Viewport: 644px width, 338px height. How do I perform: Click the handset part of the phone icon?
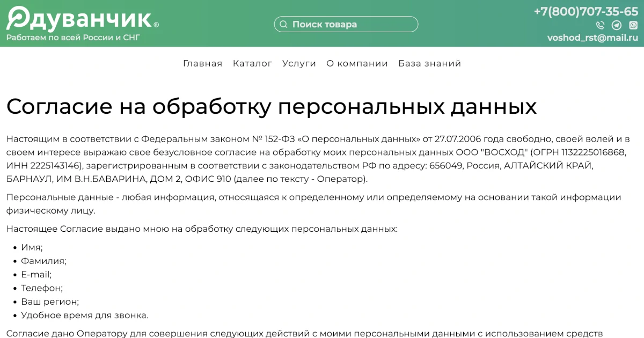[599, 25]
